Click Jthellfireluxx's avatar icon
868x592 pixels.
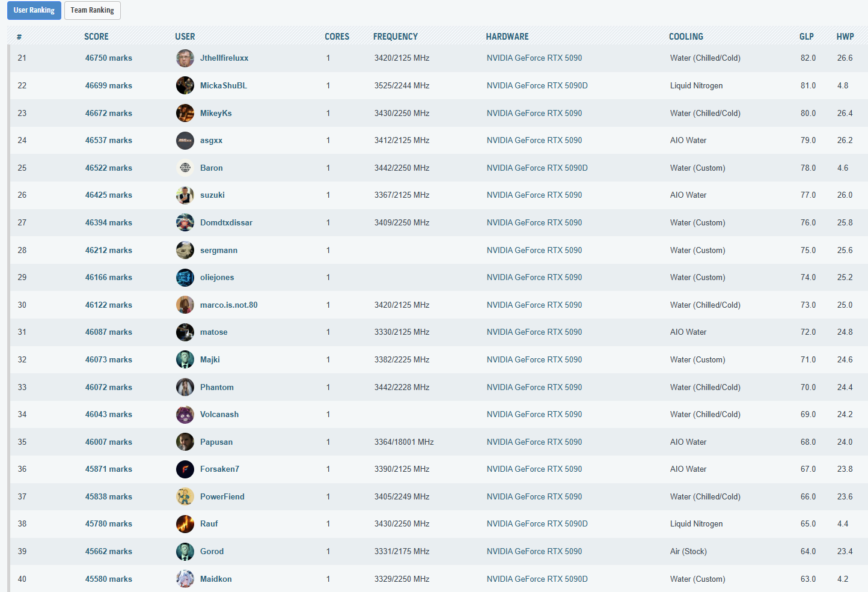(x=185, y=58)
